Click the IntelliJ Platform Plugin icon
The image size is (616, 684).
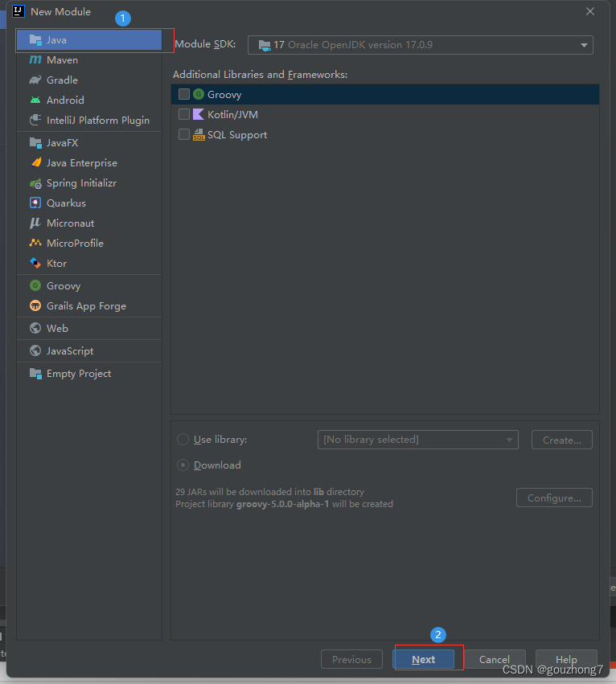[35, 120]
